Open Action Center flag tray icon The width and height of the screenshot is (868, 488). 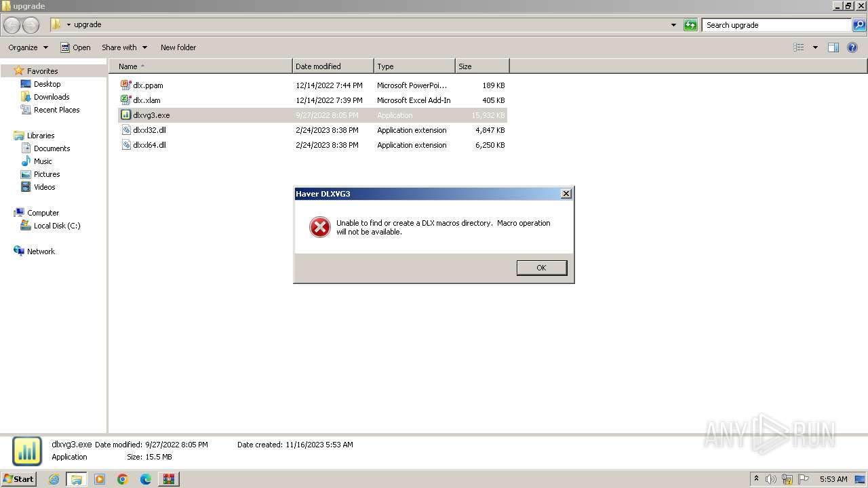804,479
